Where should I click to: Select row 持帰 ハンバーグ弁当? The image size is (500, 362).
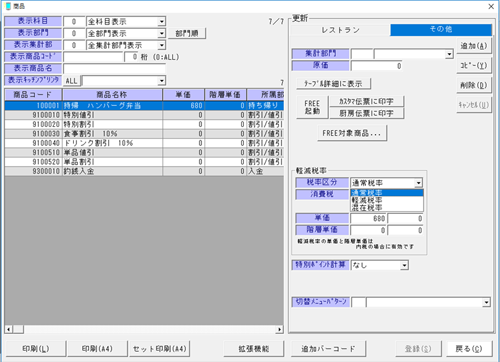tap(144, 106)
